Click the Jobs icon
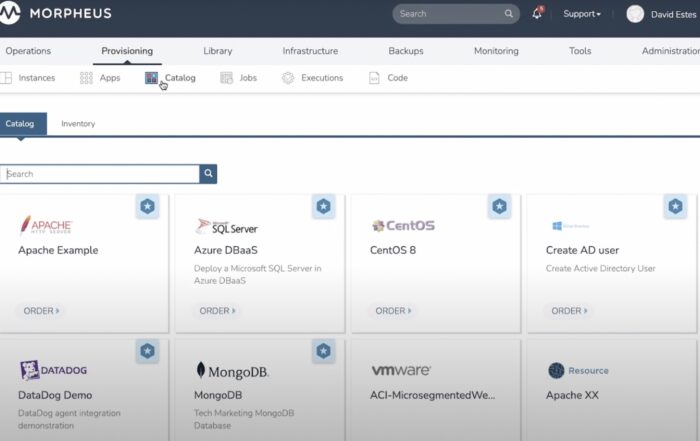Screen dimensions: 700x441 coord(226,78)
